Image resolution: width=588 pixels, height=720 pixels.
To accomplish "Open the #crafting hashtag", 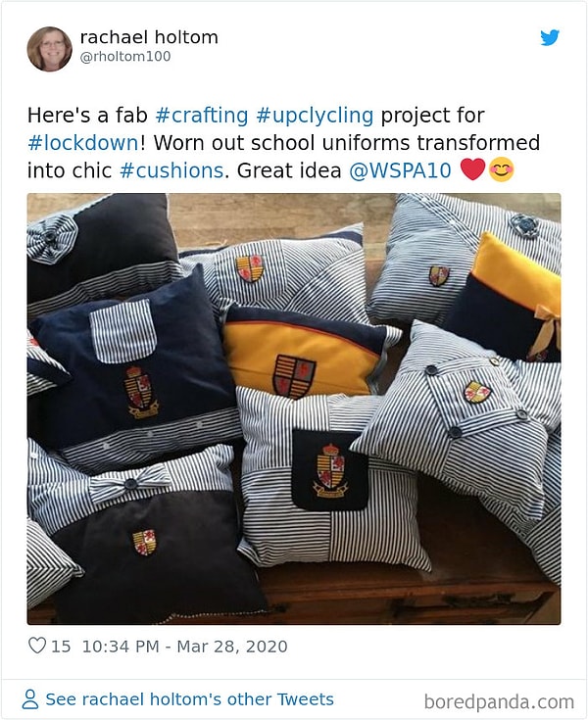I will coord(202,115).
